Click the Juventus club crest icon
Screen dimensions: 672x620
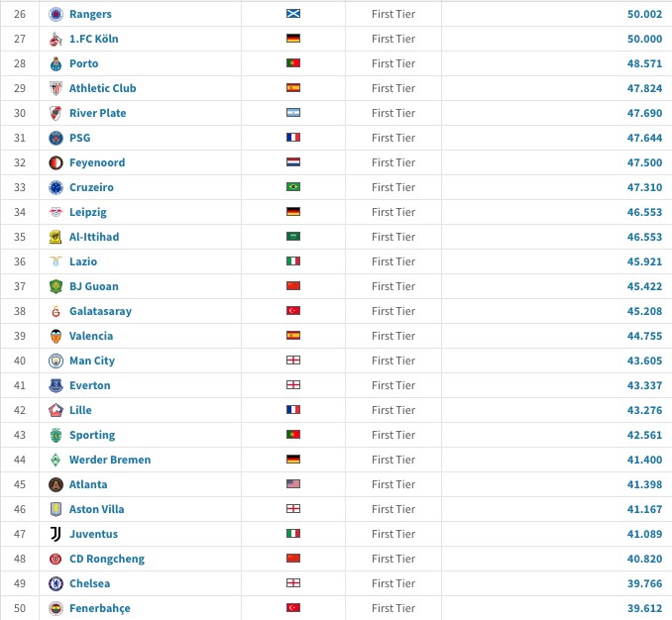pyautogui.click(x=56, y=534)
